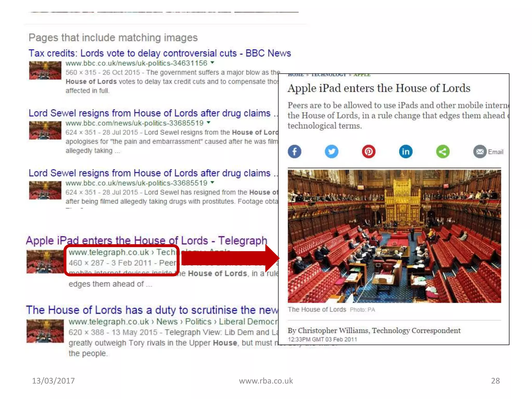
Task: Click thumbnail next to bbc.com Lord Sewel result
Action: click(x=45, y=130)
